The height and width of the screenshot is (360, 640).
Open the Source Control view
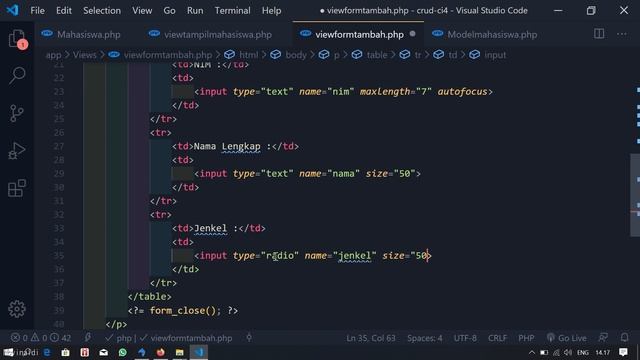tap(17, 113)
